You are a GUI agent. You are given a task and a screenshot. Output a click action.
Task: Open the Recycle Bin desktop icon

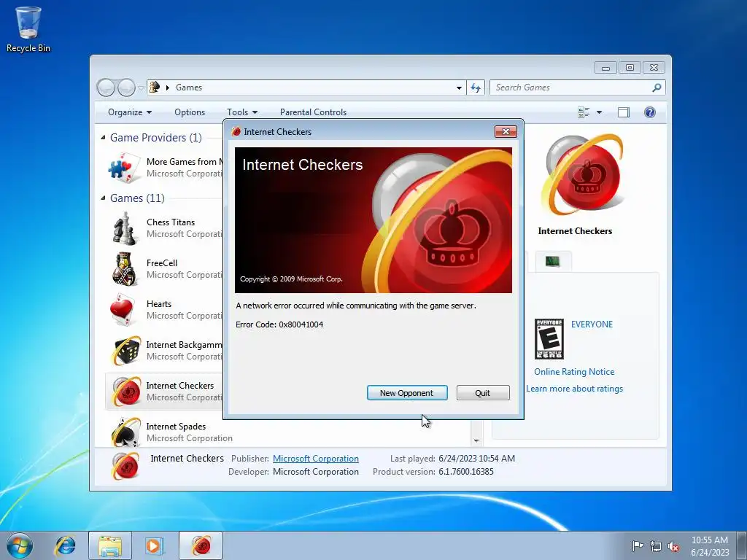(28, 29)
